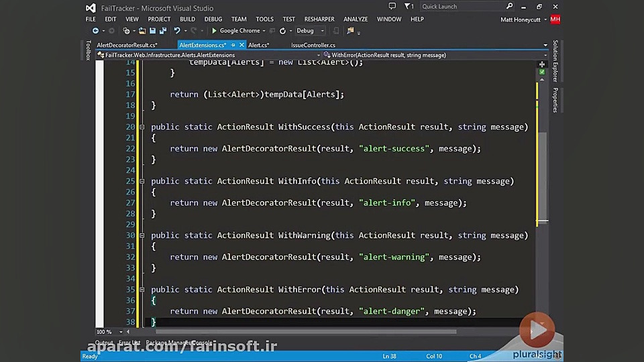
Task: Collapse the WithSuccess method outline
Action: (x=142, y=127)
